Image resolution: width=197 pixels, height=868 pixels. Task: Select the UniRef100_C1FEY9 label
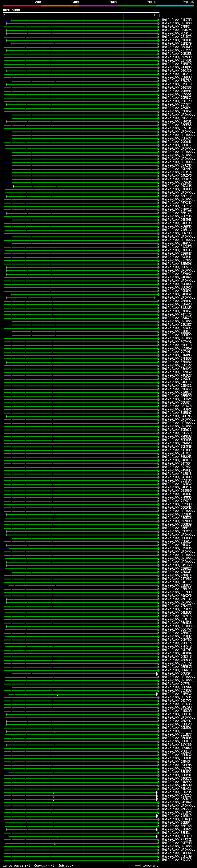tap(177, 43)
